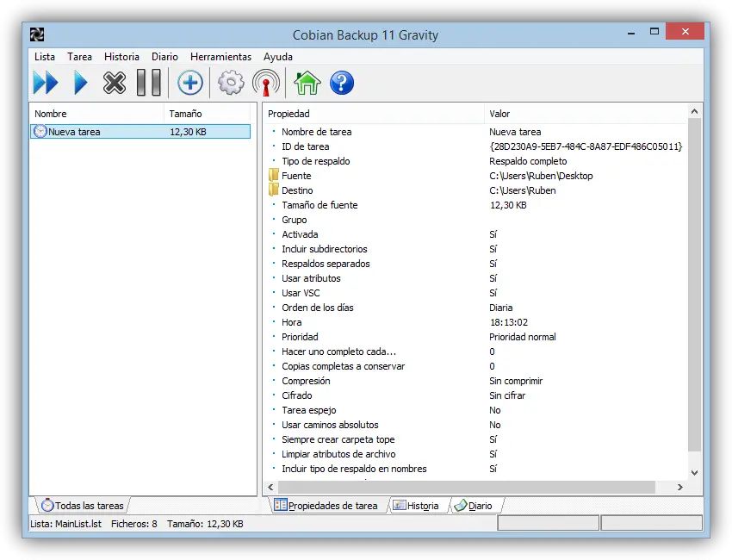
Task: Select Siempre crear carpeta tope property
Action: coord(338,439)
